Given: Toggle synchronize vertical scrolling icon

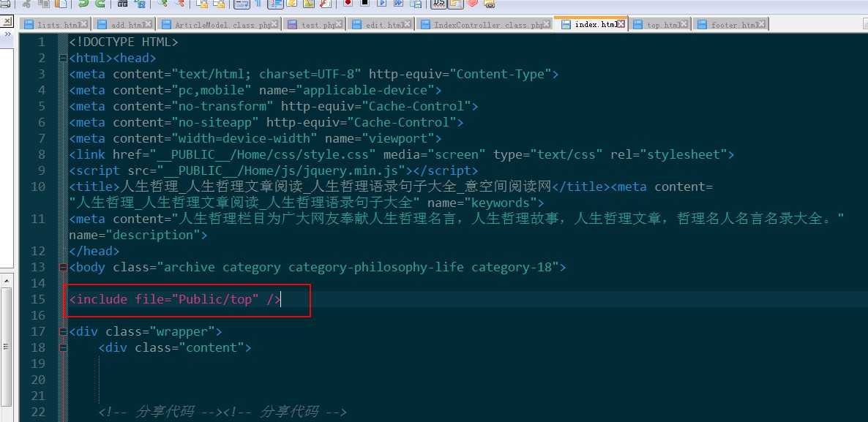Looking at the screenshot, I should 202,4.
